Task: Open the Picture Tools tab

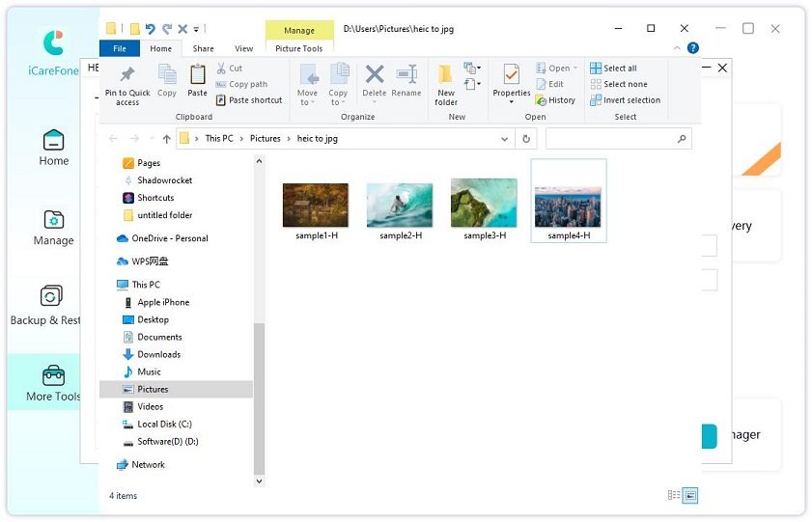Action: [x=298, y=48]
